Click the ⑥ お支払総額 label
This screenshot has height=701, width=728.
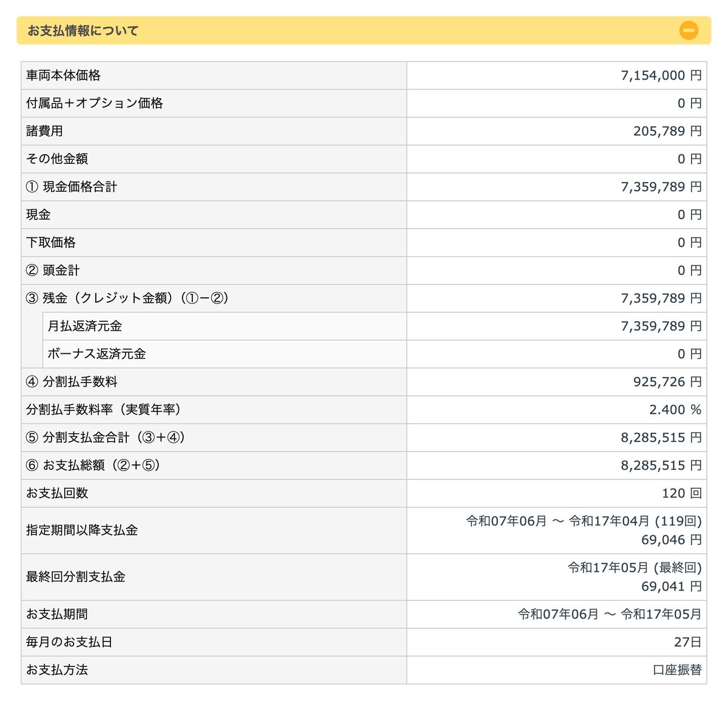(93, 466)
